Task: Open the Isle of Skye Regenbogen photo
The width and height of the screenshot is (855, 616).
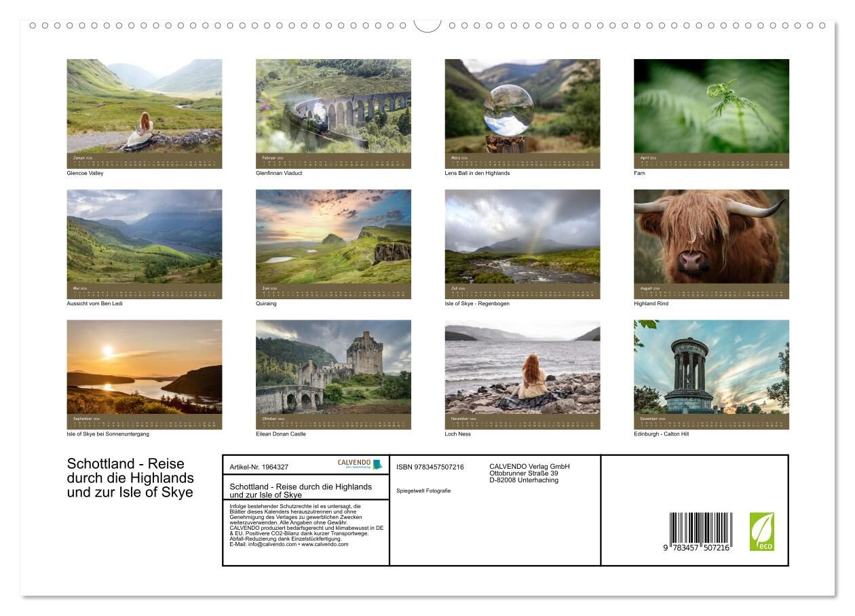Action: point(522,237)
